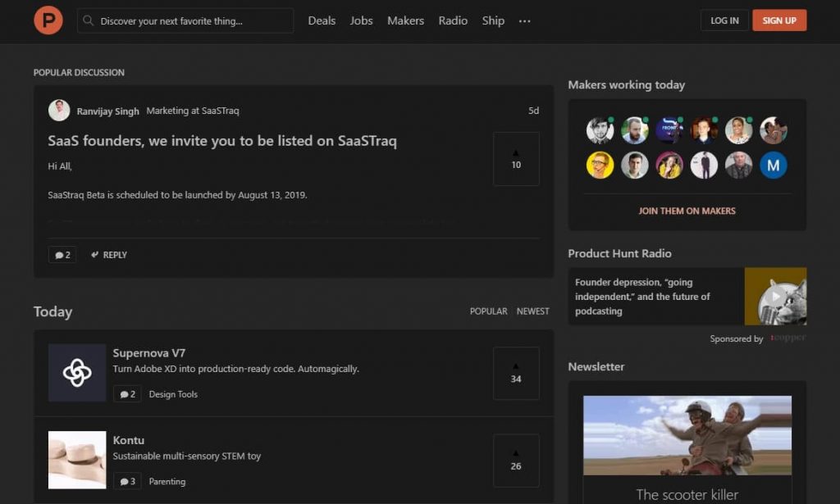Open the fifth maker avatar in top row
Viewport: 840px width, 504px height.
tap(739, 130)
